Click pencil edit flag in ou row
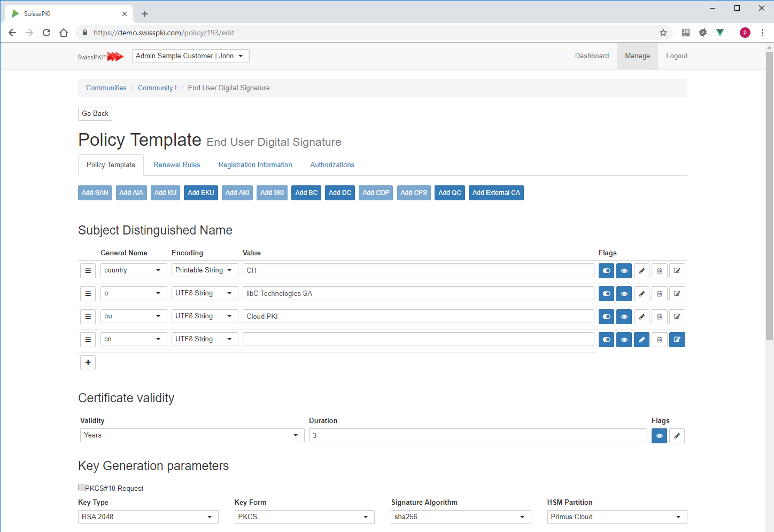Viewport: 774px width, 532px height. tap(641, 317)
